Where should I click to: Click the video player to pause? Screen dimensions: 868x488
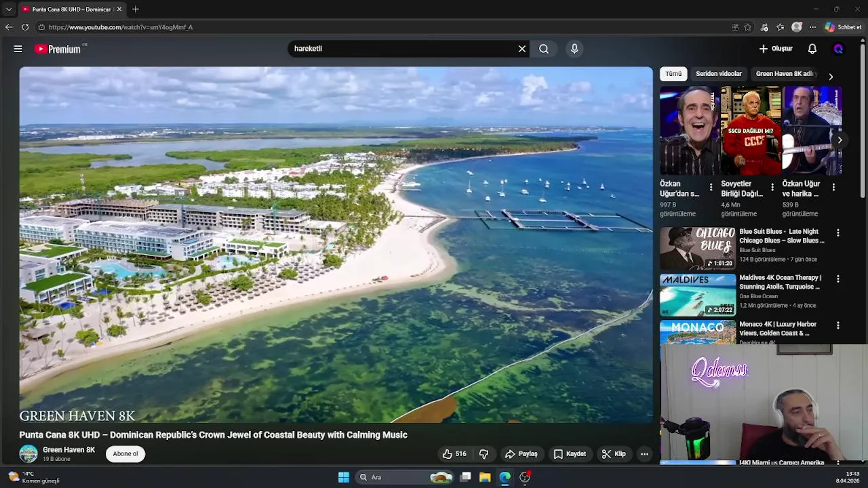[336, 244]
